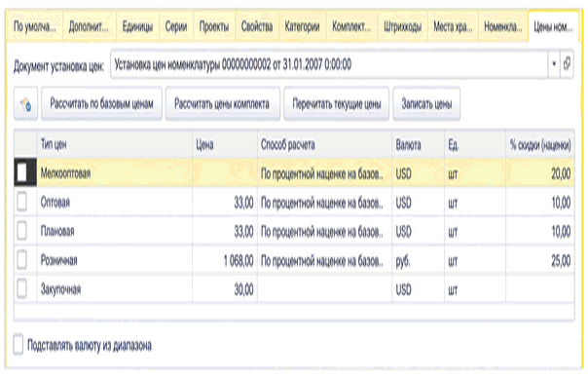Click the 1 068,00 price cell
The width and height of the screenshot is (588, 378).
point(225,260)
